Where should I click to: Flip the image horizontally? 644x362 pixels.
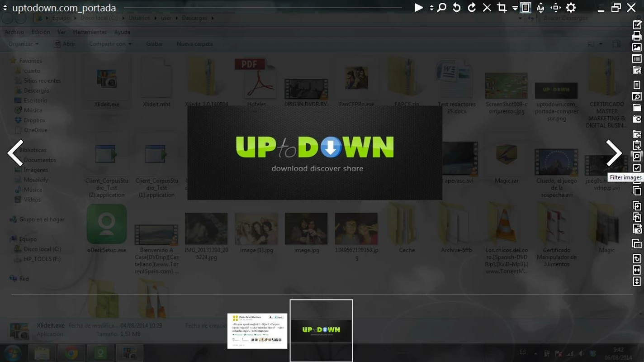coord(637,270)
